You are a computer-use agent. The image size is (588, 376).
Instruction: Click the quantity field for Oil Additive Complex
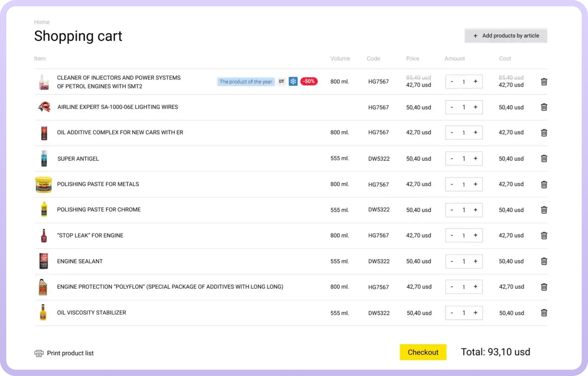coord(464,133)
